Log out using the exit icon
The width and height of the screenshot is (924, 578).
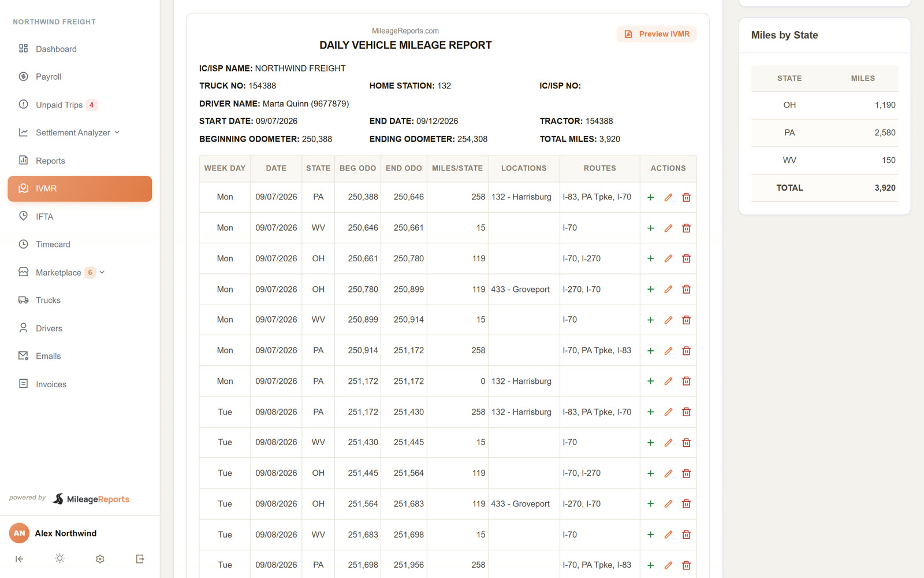click(x=140, y=558)
